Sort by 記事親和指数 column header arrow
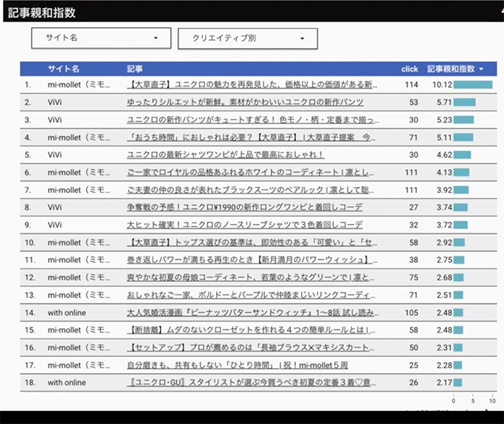The height and width of the screenshot is (424, 504). tap(481, 69)
